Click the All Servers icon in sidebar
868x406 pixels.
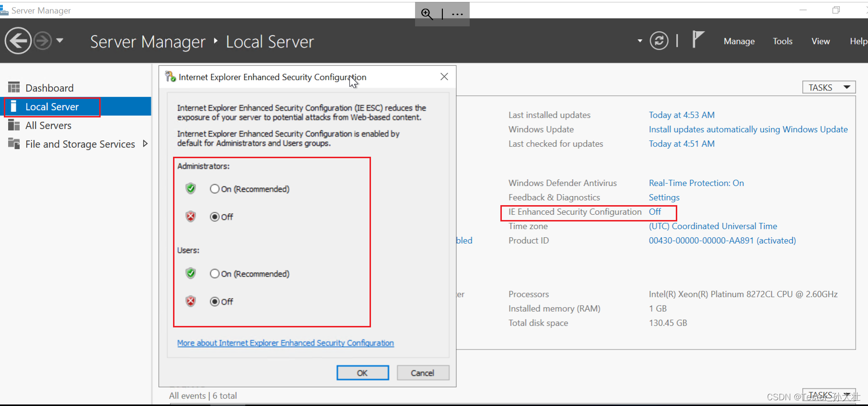(x=14, y=125)
